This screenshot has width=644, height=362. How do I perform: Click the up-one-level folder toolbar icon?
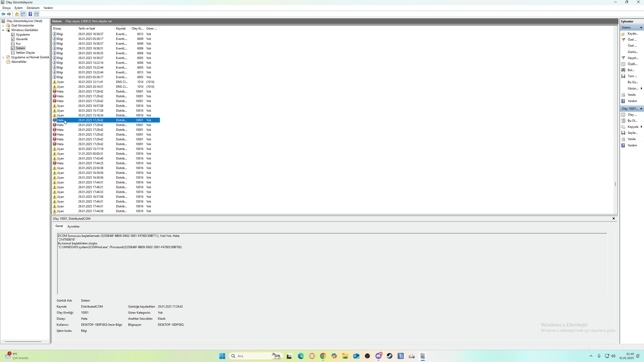(x=17, y=14)
